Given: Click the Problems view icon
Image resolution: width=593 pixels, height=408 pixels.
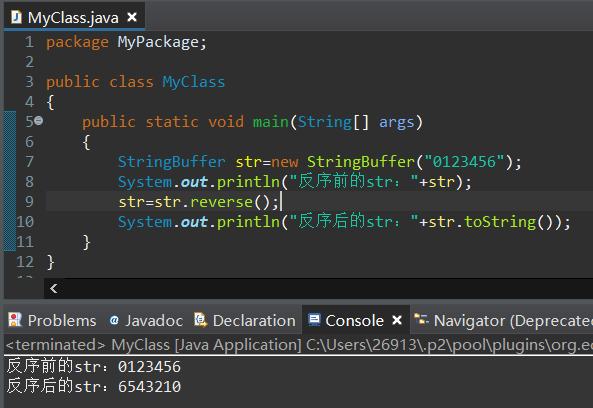Looking at the screenshot, I should pos(15,320).
